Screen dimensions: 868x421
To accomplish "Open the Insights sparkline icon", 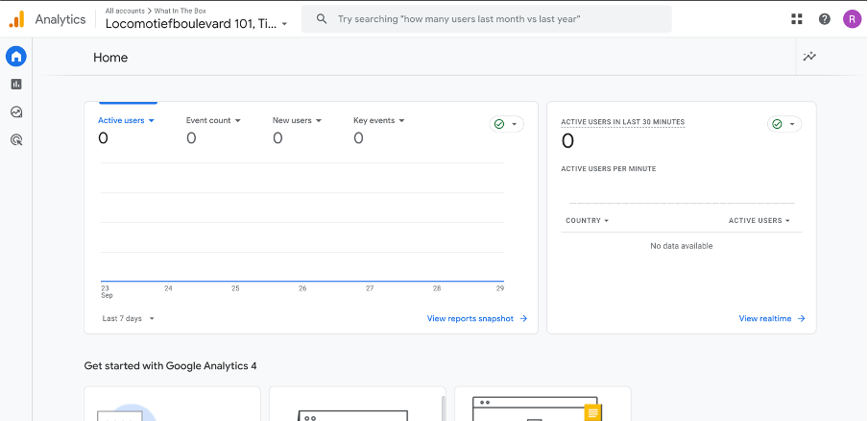I will (809, 57).
